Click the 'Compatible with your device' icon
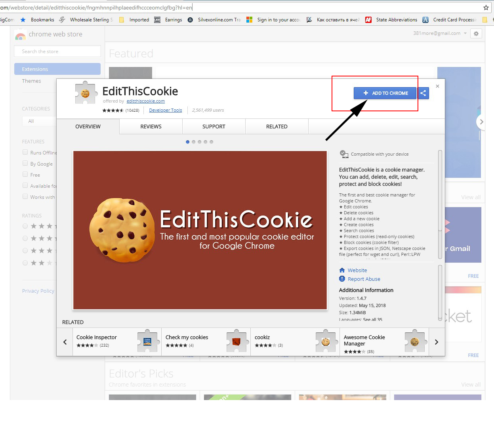This screenshot has height=448, width=494. pyautogui.click(x=343, y=154)
